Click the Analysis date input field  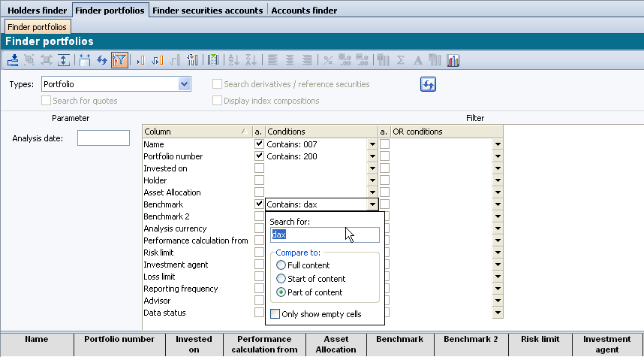pyautogui.click(x=104, y=138)
